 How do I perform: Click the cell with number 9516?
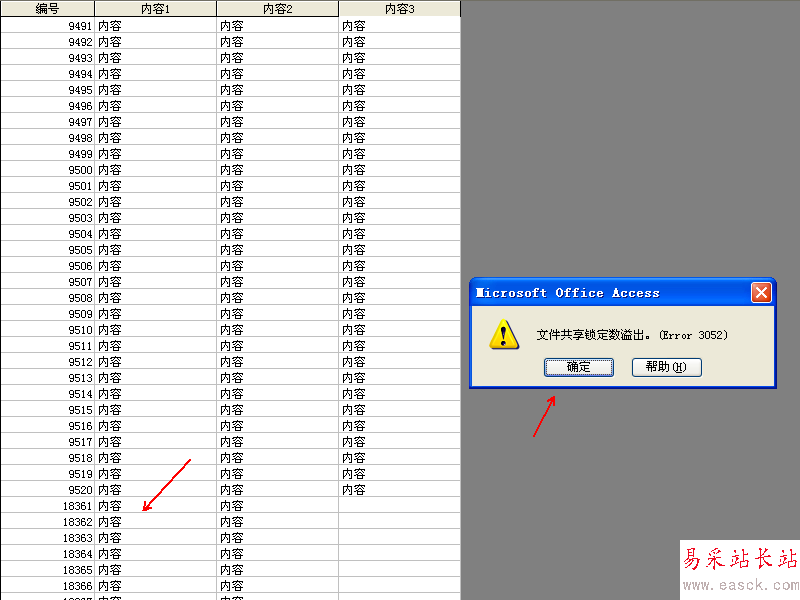coord(47,426)
